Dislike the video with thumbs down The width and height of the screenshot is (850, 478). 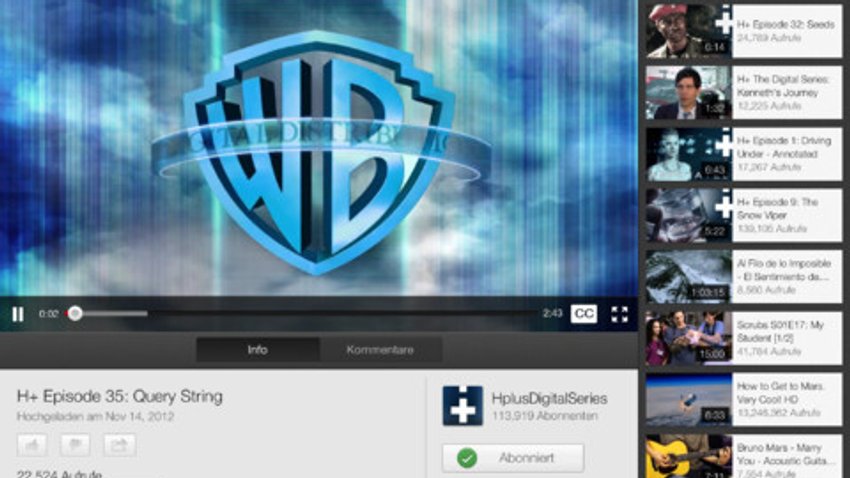tap(75, 445)
